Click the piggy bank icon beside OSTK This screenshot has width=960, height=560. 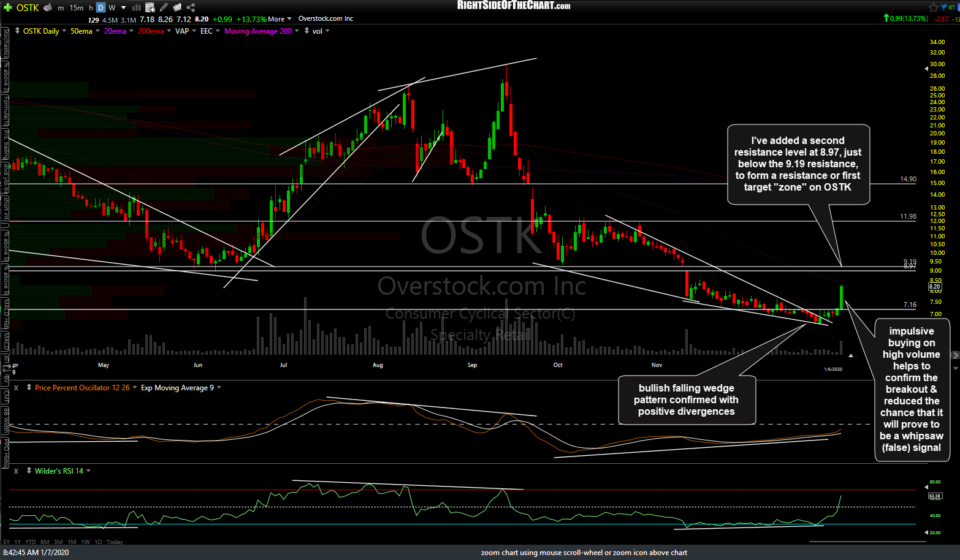48,7
